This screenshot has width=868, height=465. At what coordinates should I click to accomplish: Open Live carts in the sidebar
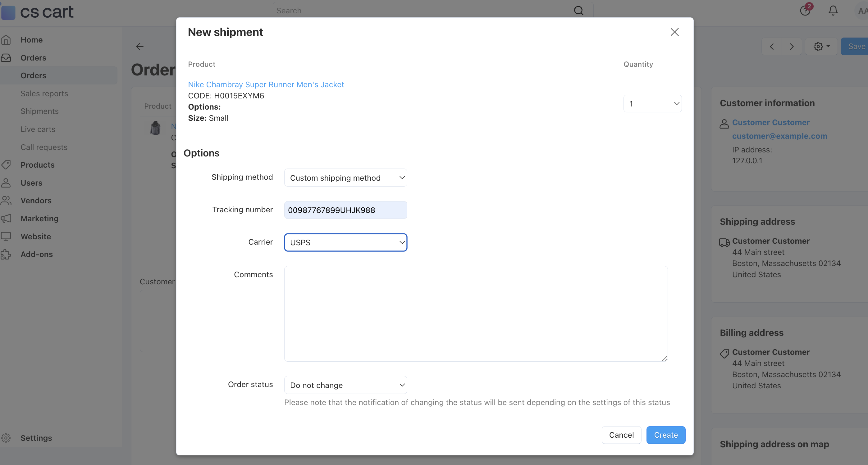[x=38, y=129]
